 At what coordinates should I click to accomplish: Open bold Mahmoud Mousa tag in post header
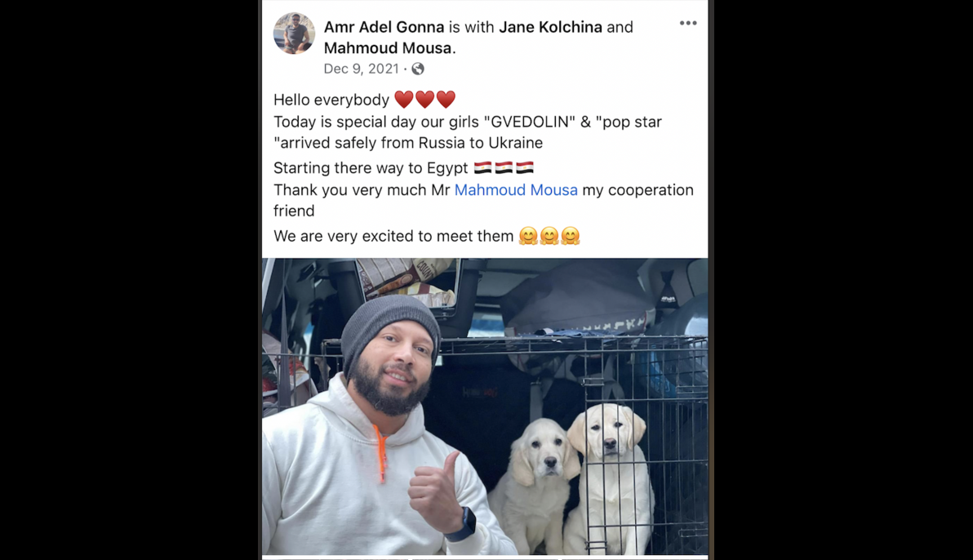388,48
